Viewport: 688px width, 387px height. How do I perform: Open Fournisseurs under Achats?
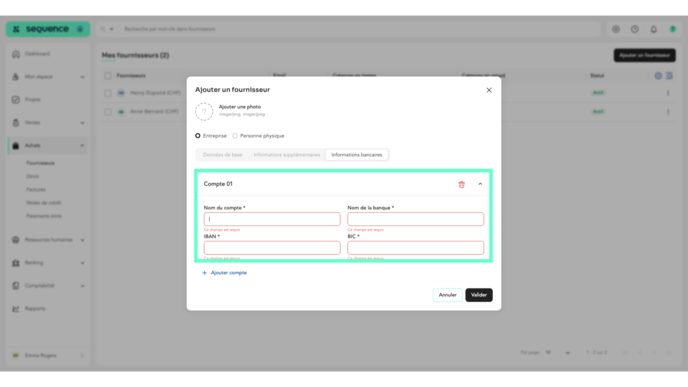click(40, 163)
